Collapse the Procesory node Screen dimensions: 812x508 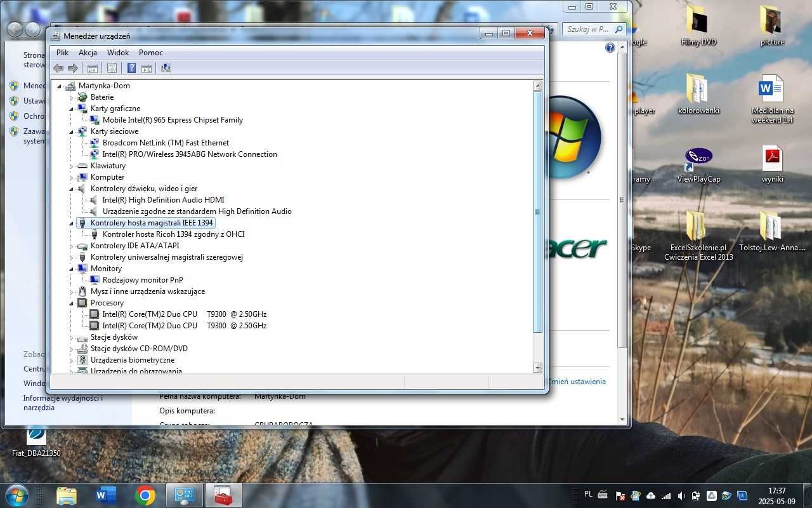click(x=72, y=303)
